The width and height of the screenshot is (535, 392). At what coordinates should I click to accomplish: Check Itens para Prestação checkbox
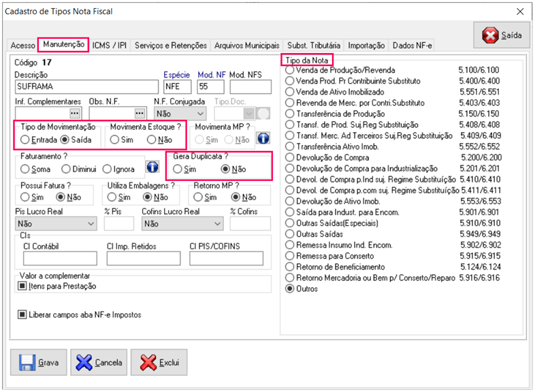pos(22,287)
